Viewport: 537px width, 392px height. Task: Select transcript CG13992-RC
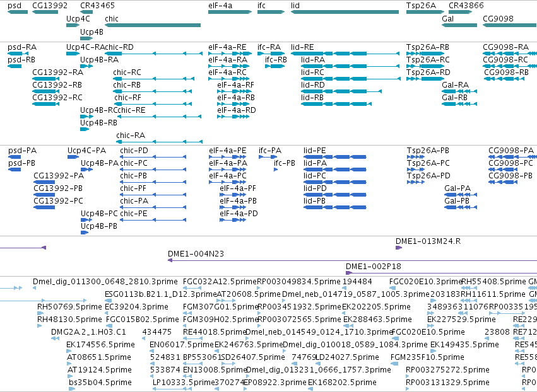pos(45,104)
